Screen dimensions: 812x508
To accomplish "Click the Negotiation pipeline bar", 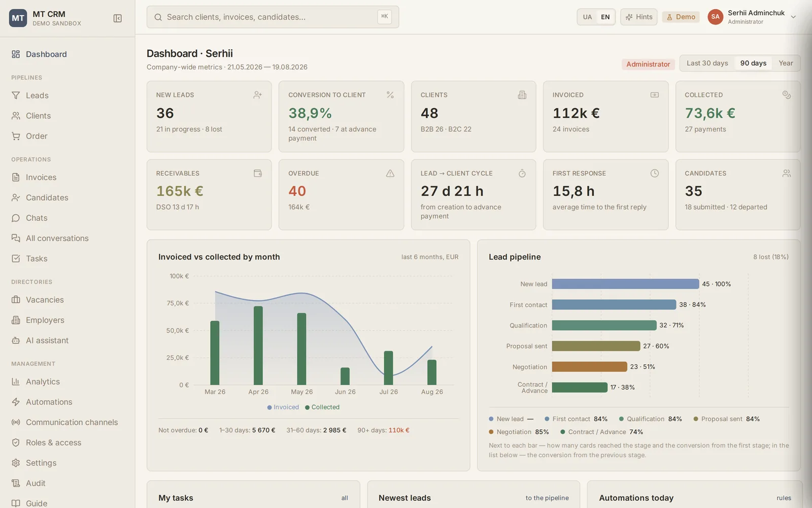I will pos(589,367).
